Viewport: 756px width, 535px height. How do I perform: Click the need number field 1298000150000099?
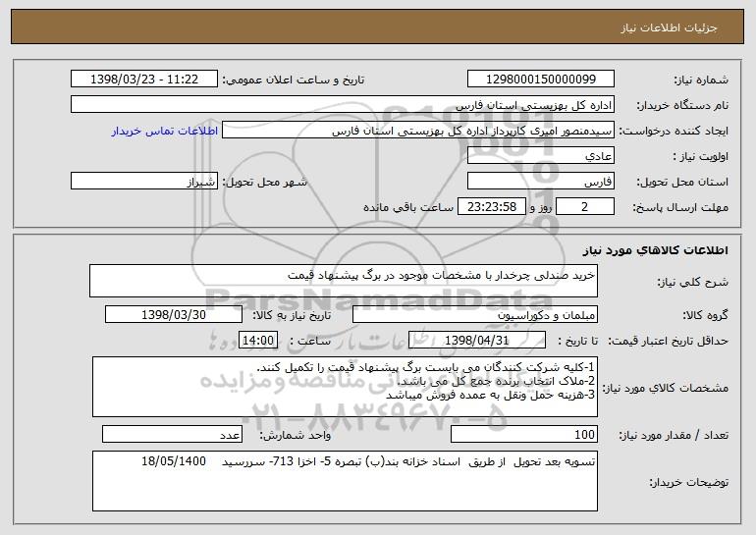click(540, 79)
